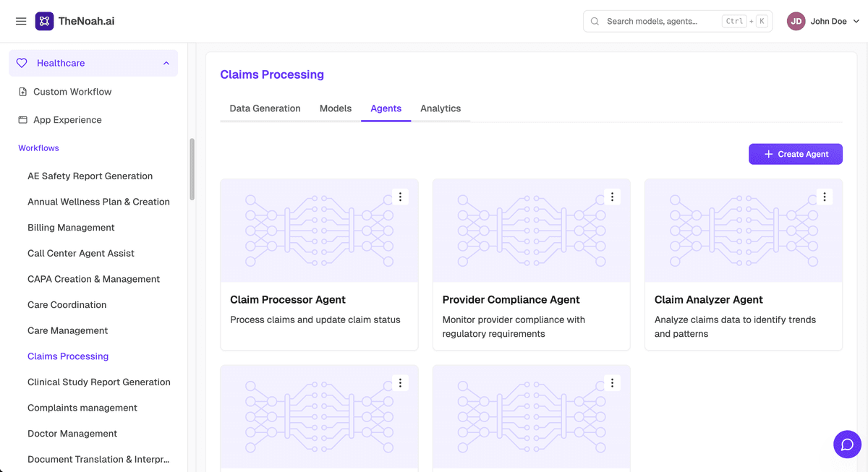Image resolution: width=868 pixels, height=472 pixels.
Task: Click the TheNoah.ai brand name
Action: tap(87, 21)
